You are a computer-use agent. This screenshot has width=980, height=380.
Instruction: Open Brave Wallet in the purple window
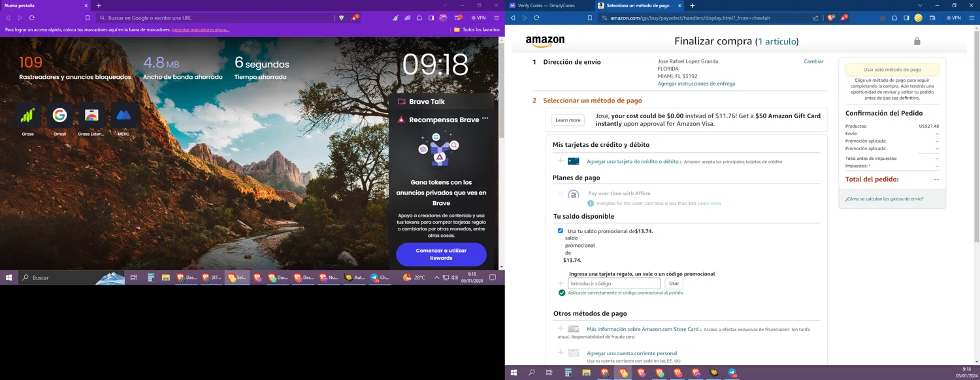coord(458,18)
